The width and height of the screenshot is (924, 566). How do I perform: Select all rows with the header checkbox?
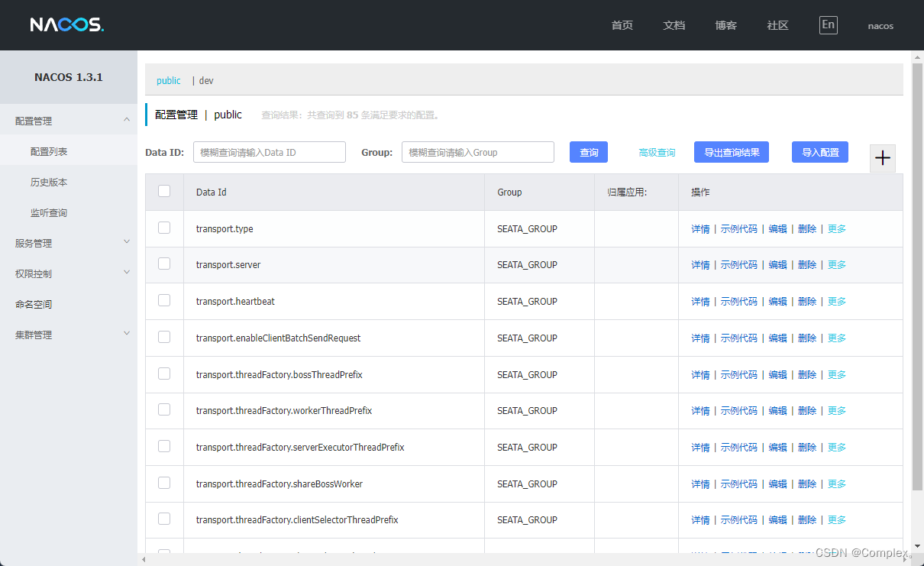pyautogui.click(x=164, y=192)
